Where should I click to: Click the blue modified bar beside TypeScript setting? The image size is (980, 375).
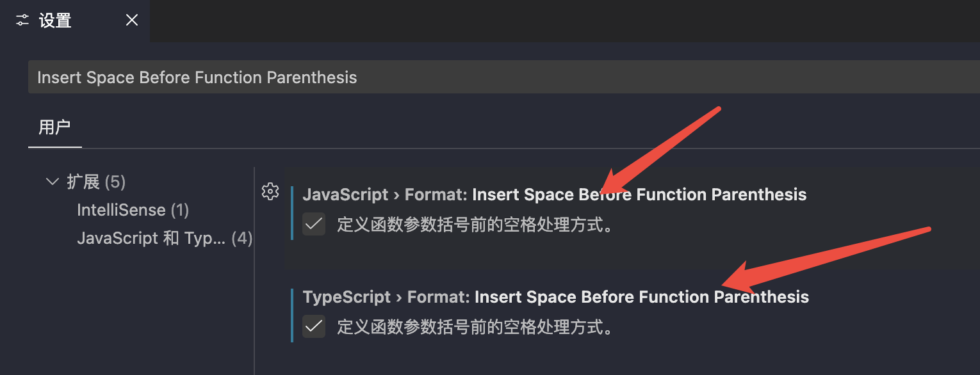[x=292, y=315]
